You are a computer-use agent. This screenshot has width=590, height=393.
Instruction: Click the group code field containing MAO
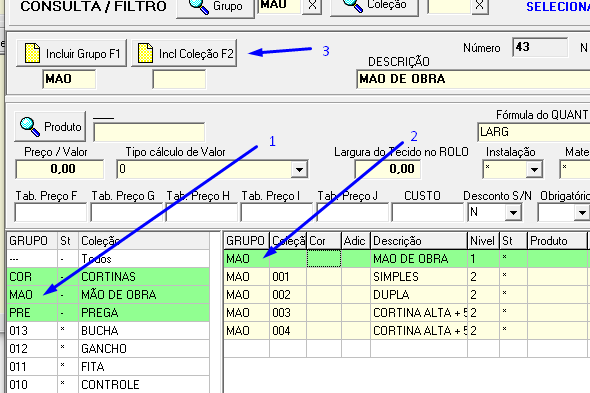(69, 79)
